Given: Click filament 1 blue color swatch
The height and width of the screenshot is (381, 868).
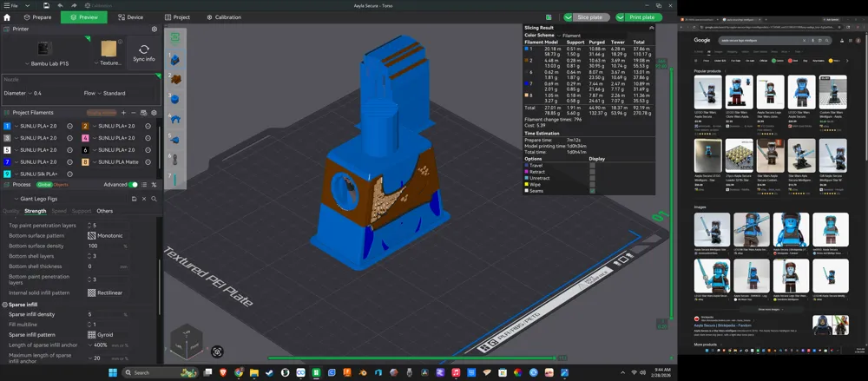Looking at the screenshot, I should point(7,126).
